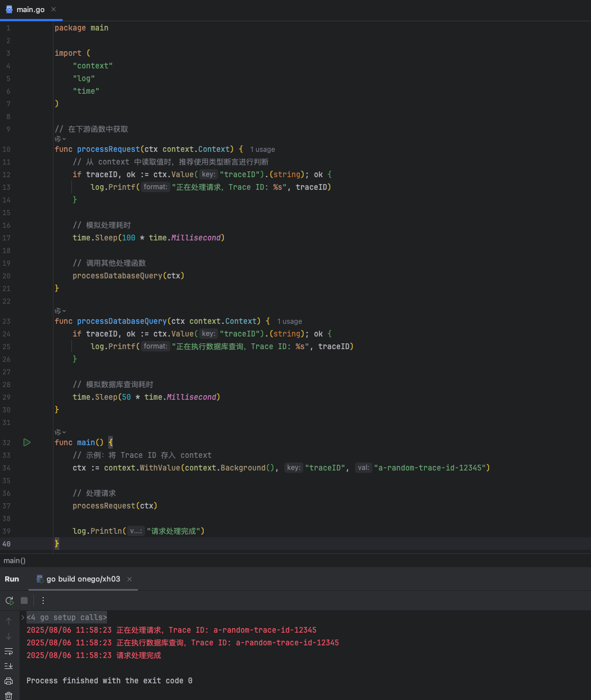Click the 'format:' hint on line 25

click(x=155, y=346)
